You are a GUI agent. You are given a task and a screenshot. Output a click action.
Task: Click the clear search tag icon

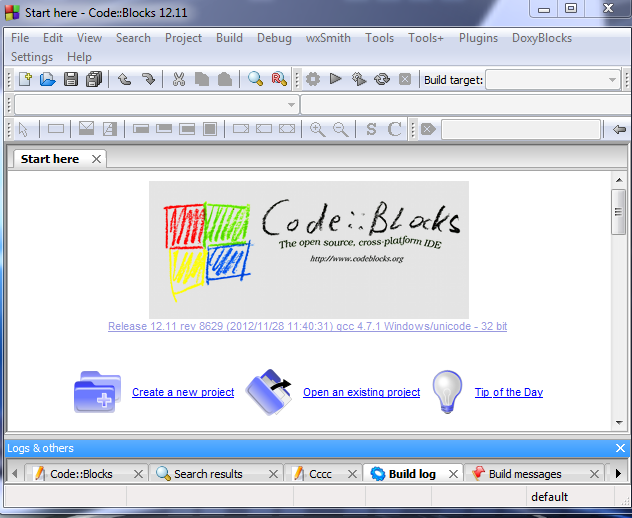[x=428, y=129]
